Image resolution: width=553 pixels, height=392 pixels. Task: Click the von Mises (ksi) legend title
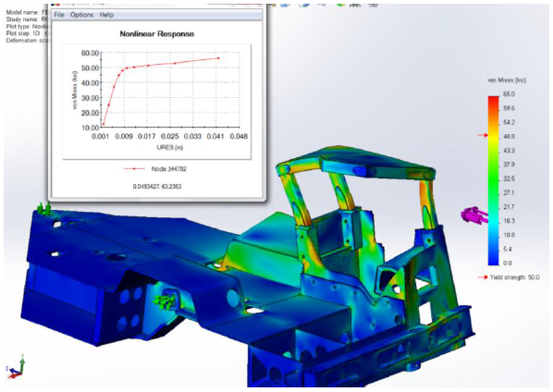[x=507, y=80]
